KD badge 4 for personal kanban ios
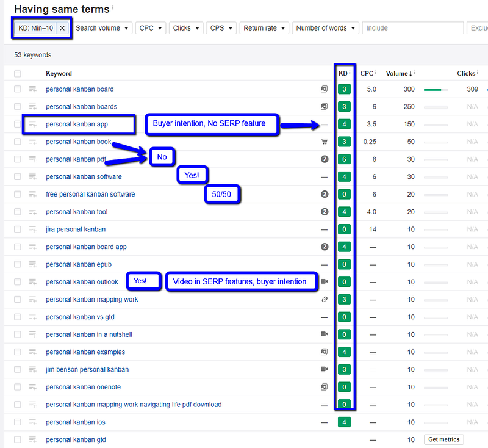Viewport: 488px width, 448px height. coord(344,422)
